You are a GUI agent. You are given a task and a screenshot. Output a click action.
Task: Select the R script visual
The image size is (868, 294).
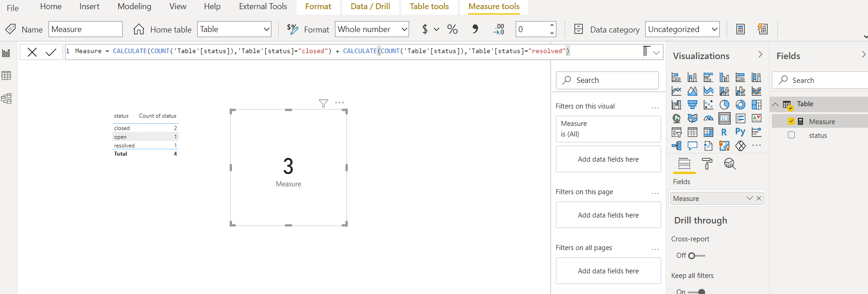tap(724, 132)
